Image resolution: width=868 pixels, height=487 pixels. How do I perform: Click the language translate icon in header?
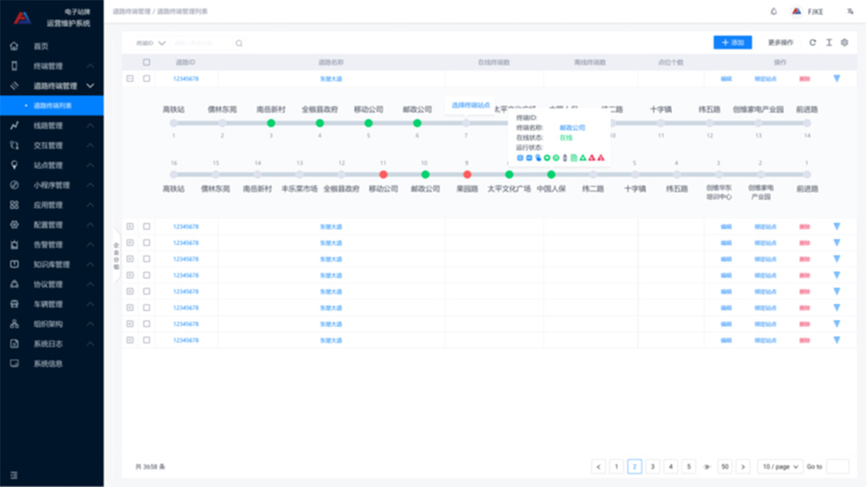pyautogui.click(x=850, y=11)
